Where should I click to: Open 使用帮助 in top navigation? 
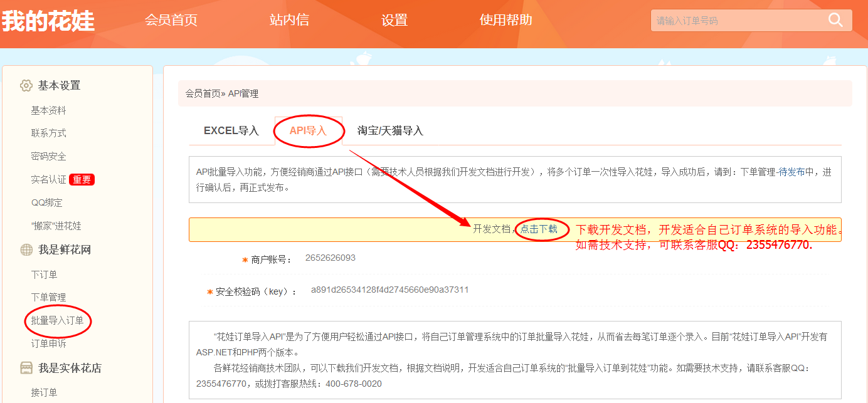coord(505,20)
